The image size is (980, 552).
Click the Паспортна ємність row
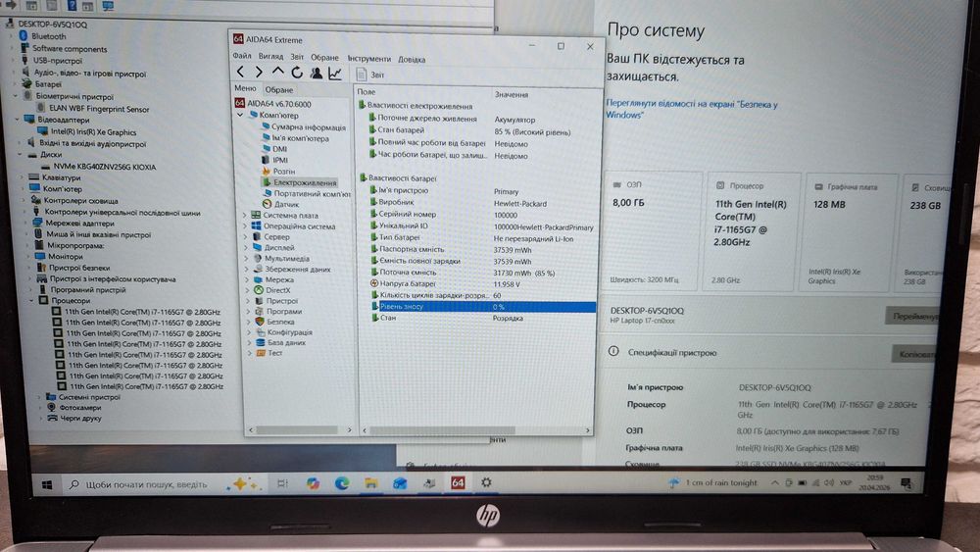pyautogui.click(x=481, y=249)
